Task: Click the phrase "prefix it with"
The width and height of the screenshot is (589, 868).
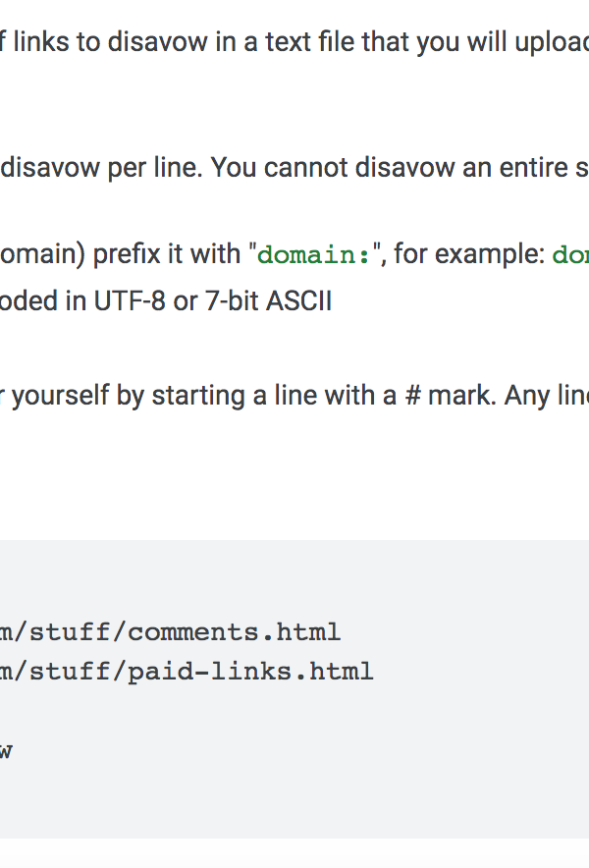Action: pyautogui.click(x=167, y=254)
